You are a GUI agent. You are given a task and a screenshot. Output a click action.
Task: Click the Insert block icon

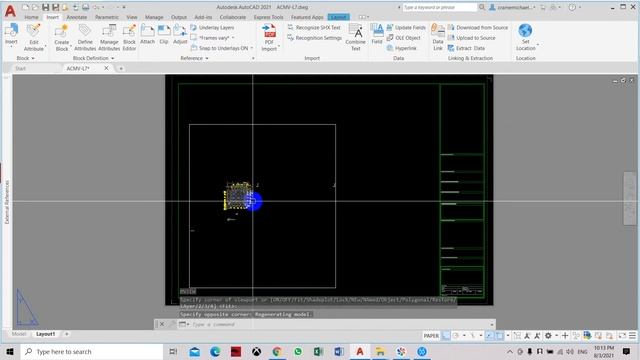[11, 31]
